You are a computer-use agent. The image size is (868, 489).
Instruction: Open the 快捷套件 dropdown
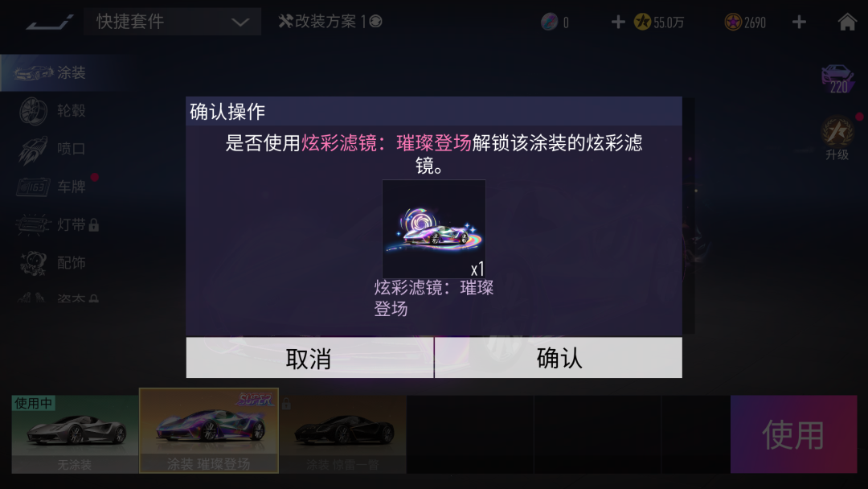172,22
